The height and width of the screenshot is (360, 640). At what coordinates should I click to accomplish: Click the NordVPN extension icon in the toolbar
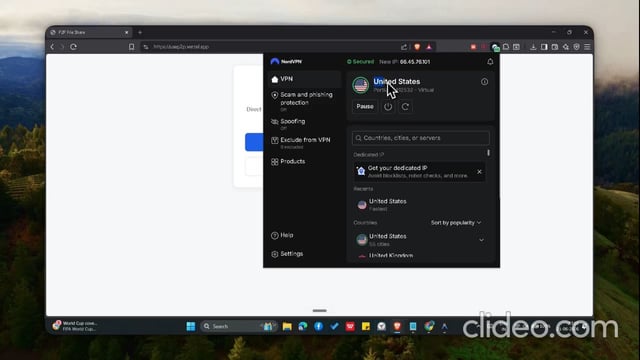pos(495,47)
